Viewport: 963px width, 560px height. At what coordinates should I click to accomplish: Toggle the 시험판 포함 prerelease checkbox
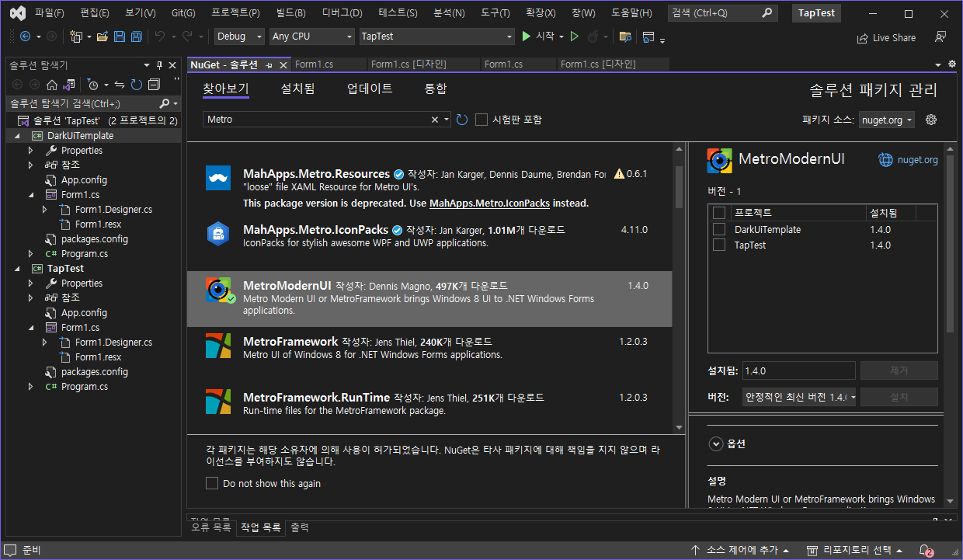pos(481,120)
